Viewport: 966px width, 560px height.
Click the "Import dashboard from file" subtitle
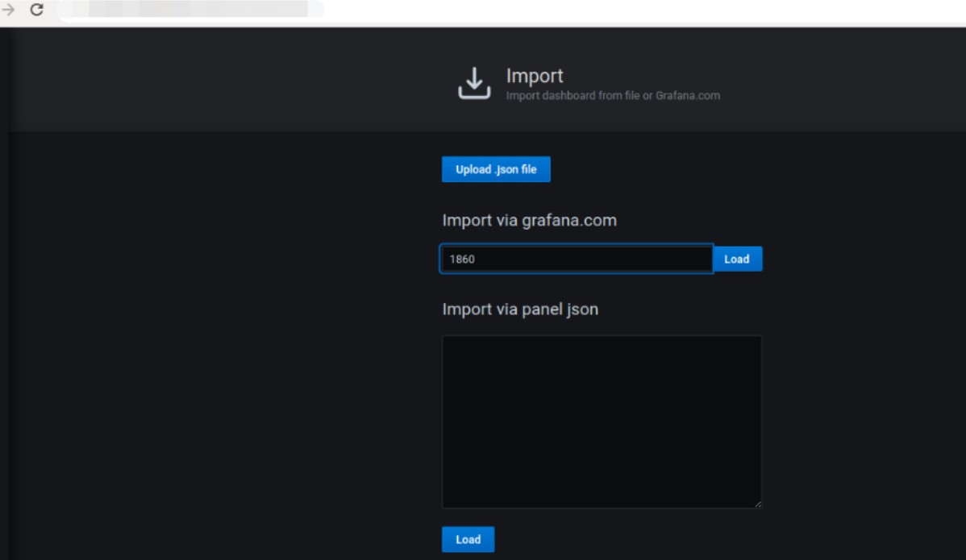coord(573,96)
